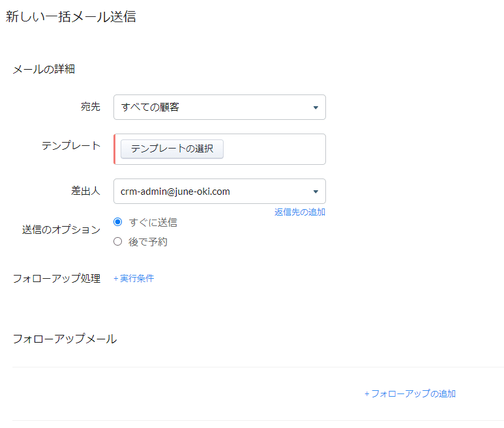Click the テンプレートの選択 button
Screen dimensions: 504x428
tap(172, 149)
